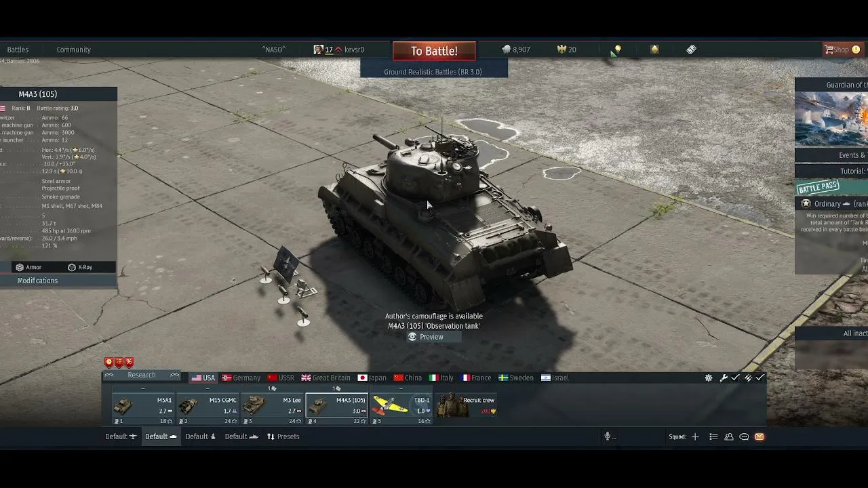
Task: Click the red percent discount badge
Action: (129, 362)
